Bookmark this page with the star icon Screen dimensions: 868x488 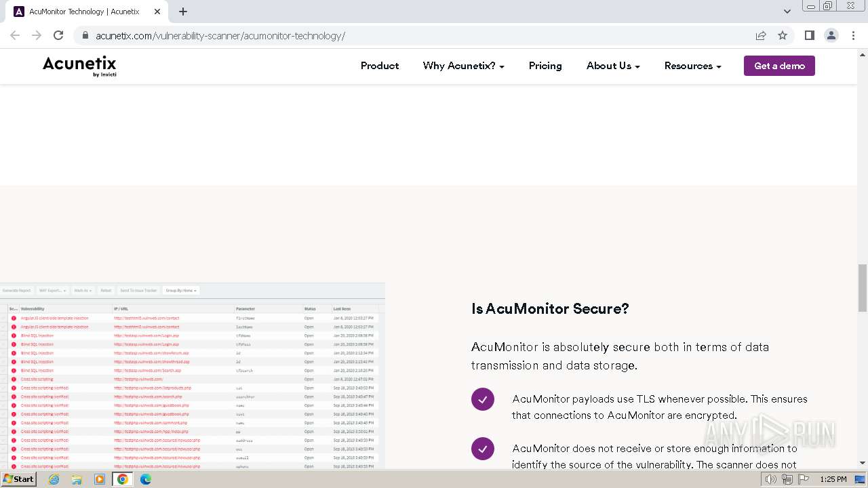tap(783, 35)
